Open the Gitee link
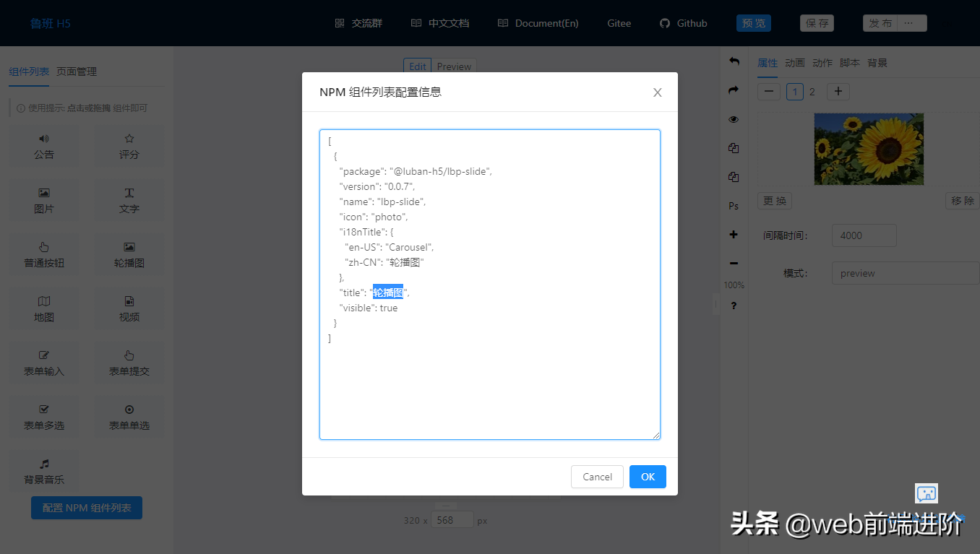This screenshot has width=980, height=554. pyautogui.click(x=619, y=23)
